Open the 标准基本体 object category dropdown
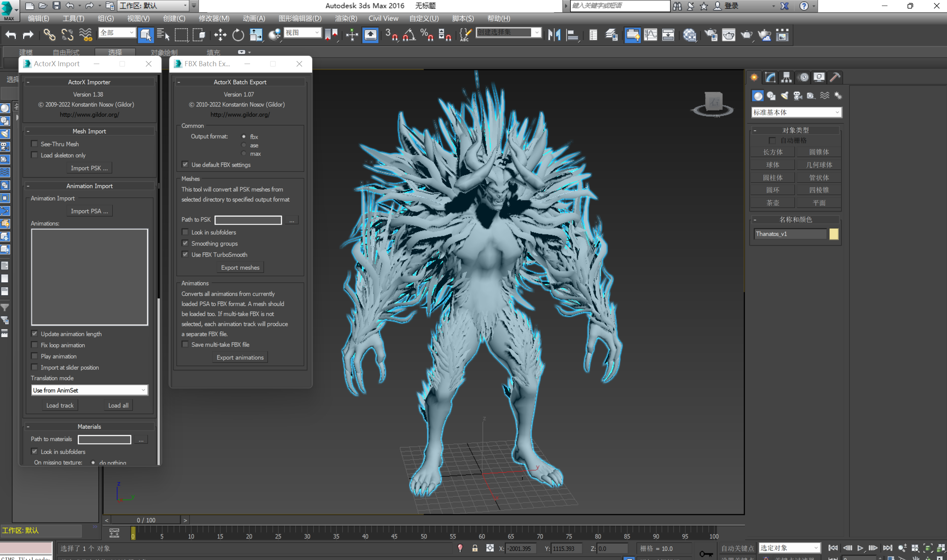The width and height of the screenshot is (947, 560). click(x=796, y=112)
